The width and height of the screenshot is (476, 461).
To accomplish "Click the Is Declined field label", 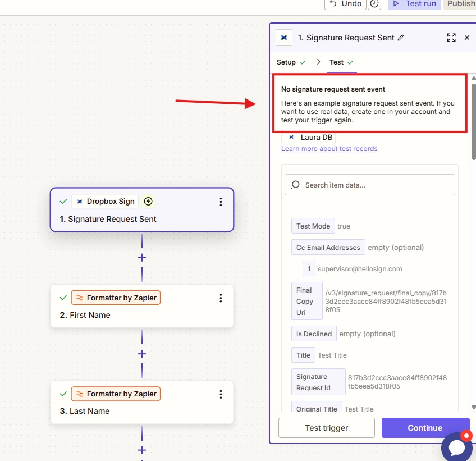I will click(x=314, y=334).
